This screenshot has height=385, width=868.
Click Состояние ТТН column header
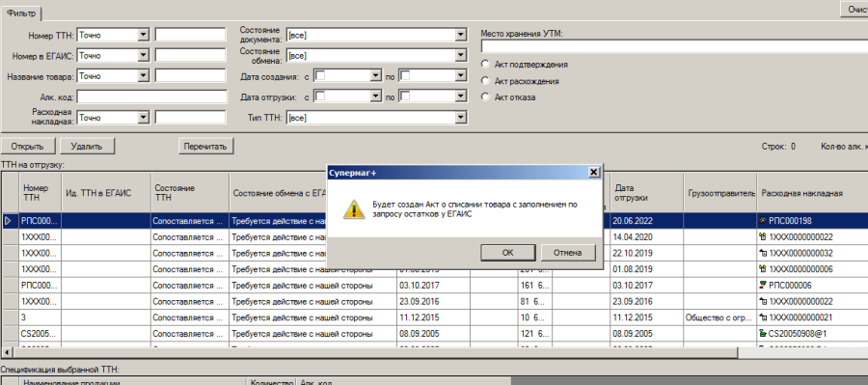[190, 193]
